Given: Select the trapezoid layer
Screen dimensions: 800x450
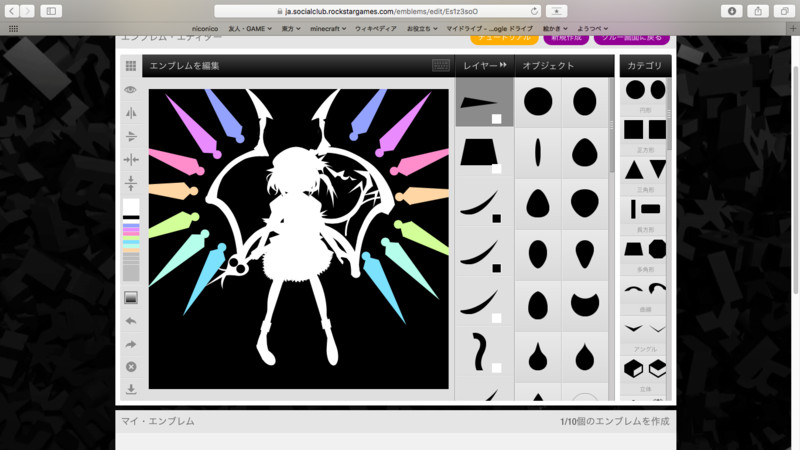Looking at the screenshot, I should coord(485,152).
